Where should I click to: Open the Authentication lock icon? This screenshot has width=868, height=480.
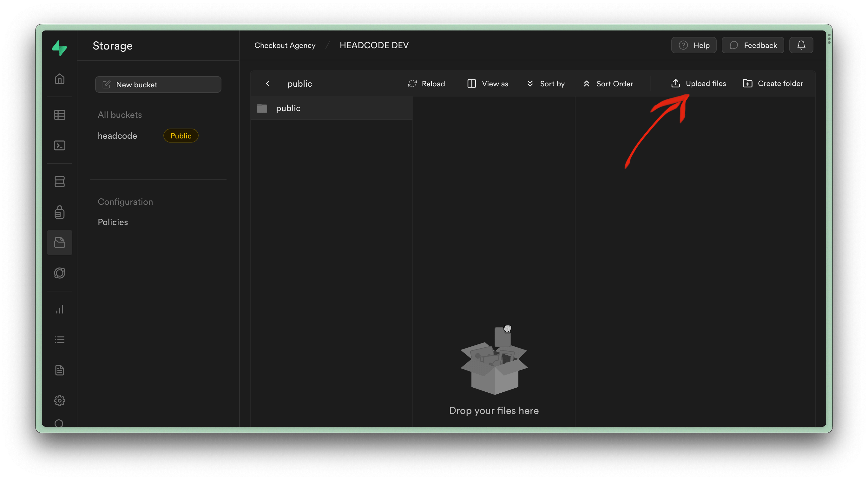60,212
